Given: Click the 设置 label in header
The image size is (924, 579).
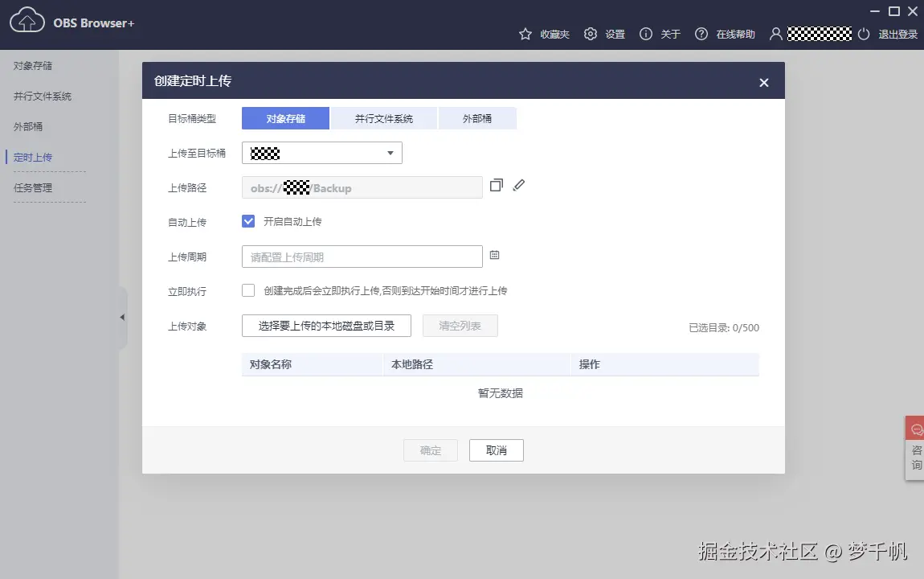Looking at the screenshot, I should (x=615, y=35).
